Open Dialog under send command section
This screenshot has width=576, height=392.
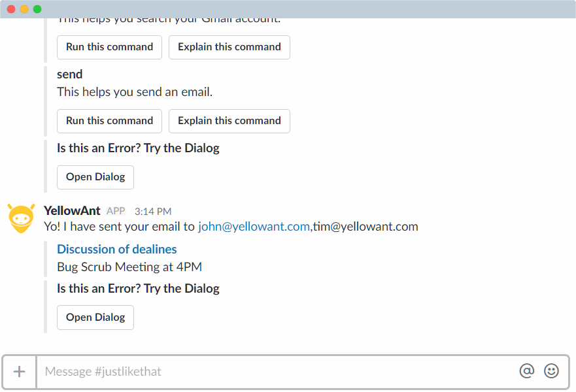[95, 177]
